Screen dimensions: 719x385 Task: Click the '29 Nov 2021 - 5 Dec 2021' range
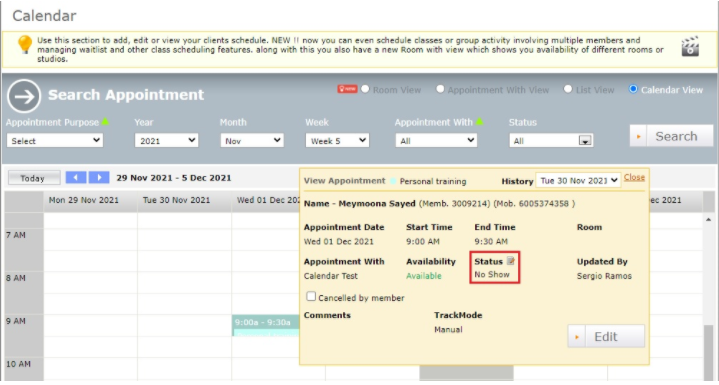(x=174, y=178)
